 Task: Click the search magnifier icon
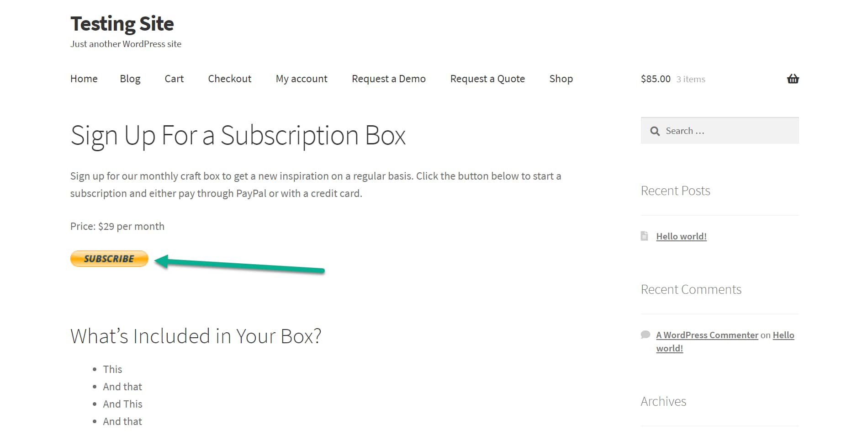pos(655,131)
